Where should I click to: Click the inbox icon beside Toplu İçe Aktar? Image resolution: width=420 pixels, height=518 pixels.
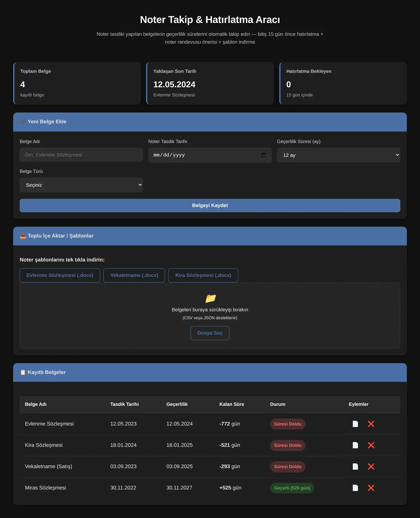[x=23, y=236]
